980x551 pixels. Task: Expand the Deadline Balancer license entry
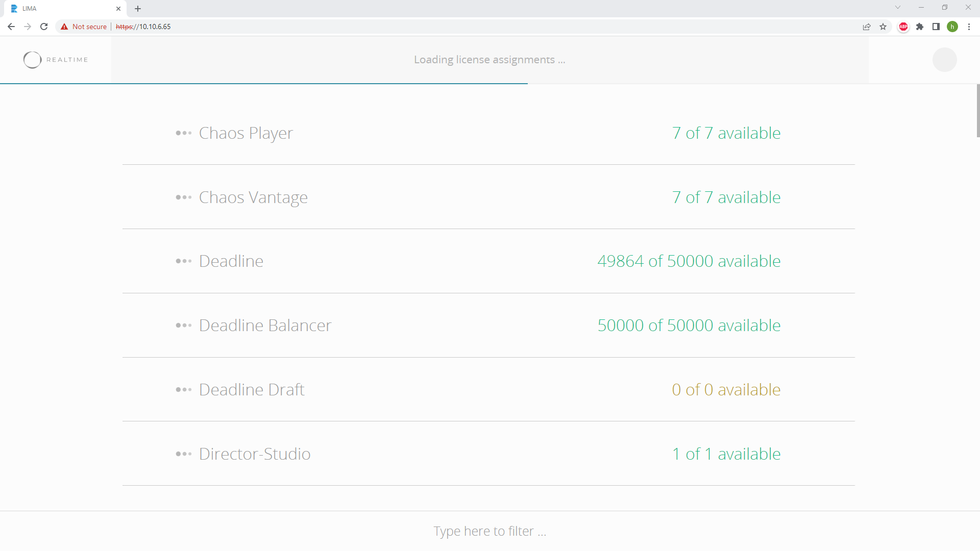point(265,325)
